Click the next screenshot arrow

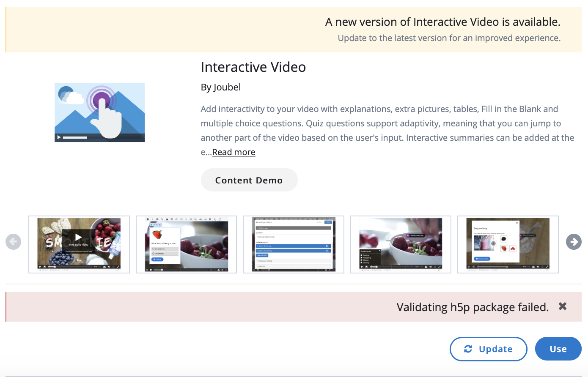pyautogui.click(x=574, y=242)
